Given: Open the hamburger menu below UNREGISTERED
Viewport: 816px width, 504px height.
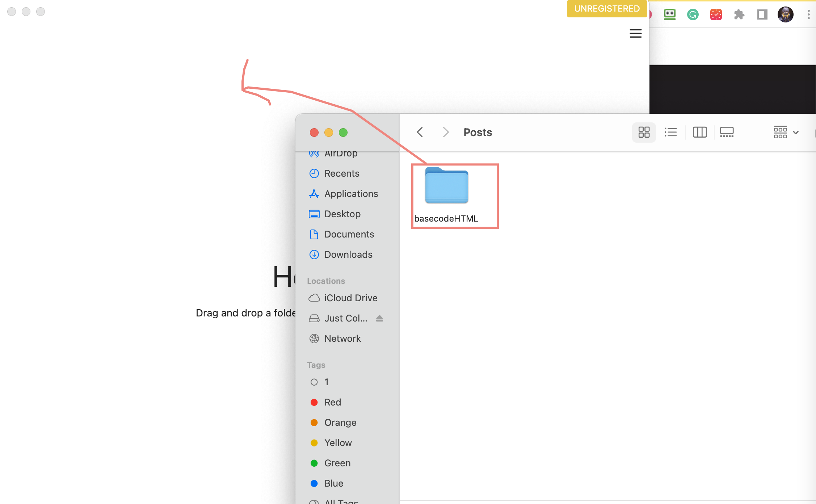Looking at the screenshot, I should pyautogui.click(x=635, y=33).
